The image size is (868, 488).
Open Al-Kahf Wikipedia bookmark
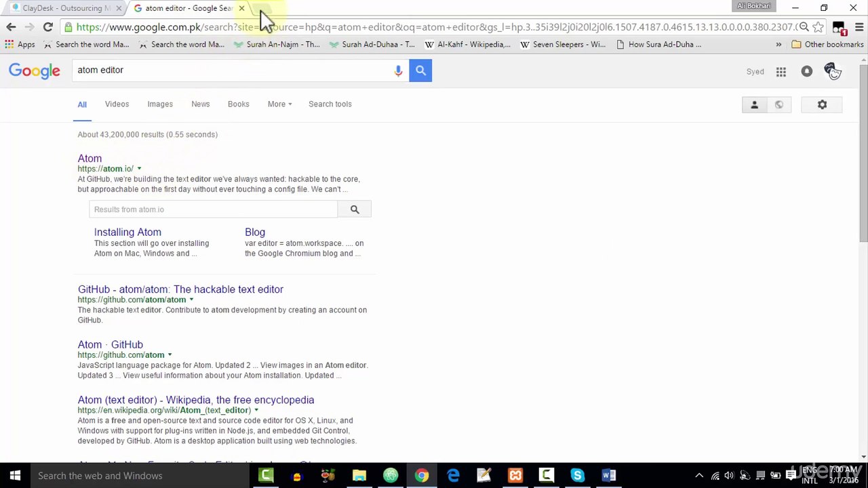(x=467, y=45)
